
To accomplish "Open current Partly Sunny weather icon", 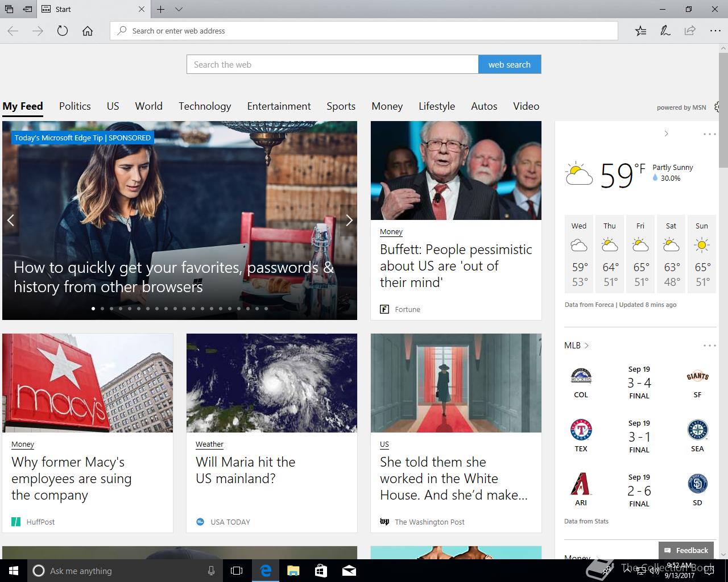I will [579, 174].
